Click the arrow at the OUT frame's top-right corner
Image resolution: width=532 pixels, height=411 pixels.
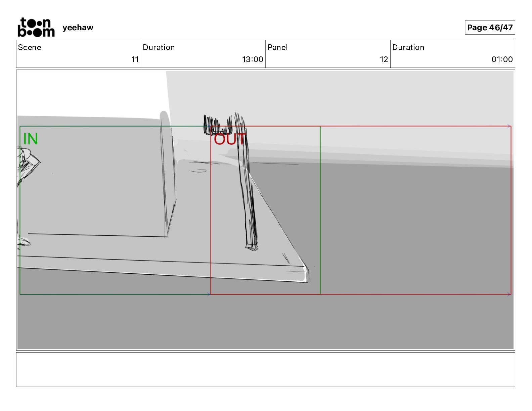coord(509,126)
